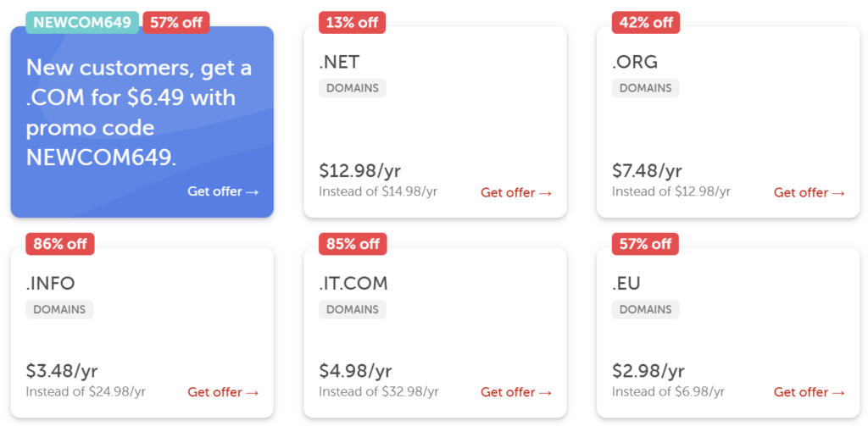Click the 86% off badge

pyautogui.click(x=60, y=244)
